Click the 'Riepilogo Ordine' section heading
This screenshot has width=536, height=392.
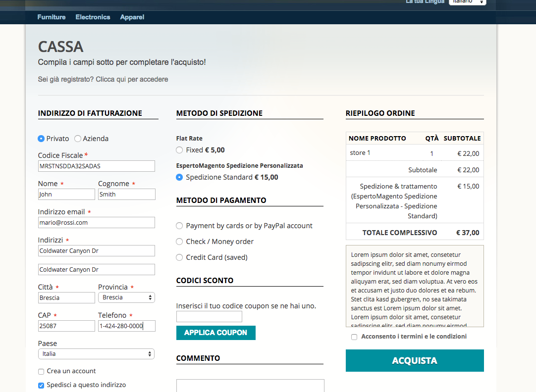tap(380, 113)
